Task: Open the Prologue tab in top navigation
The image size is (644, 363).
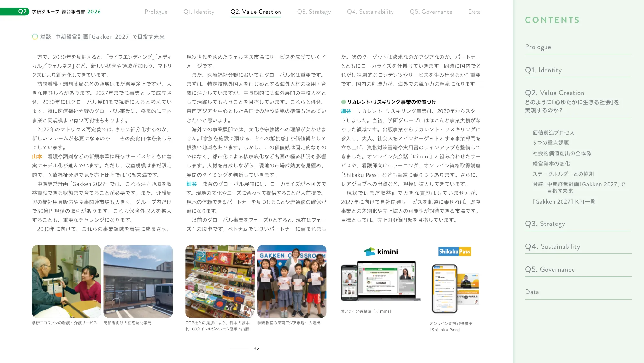Action: 156,12
